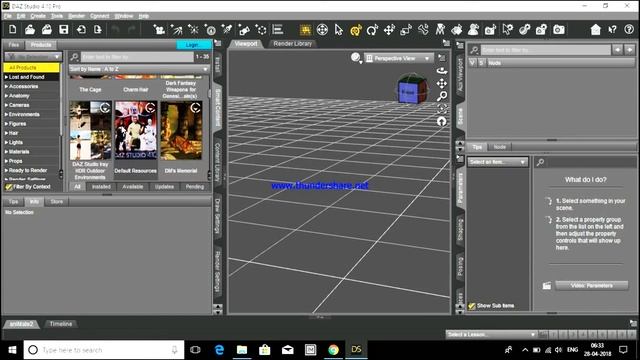Open DAZ Studio Iray HDR Outdoor Environments thumbnail
Screen dimensions: 640x360
[90, 131]
